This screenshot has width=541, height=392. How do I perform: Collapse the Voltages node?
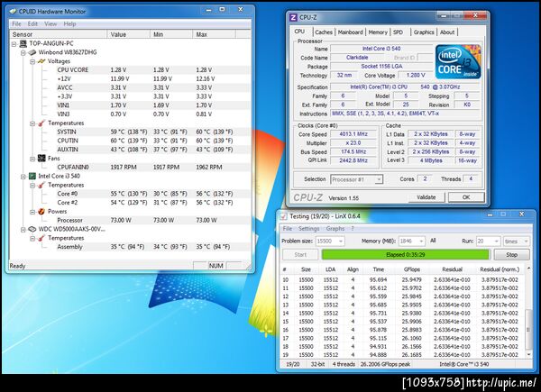[32, 61]
